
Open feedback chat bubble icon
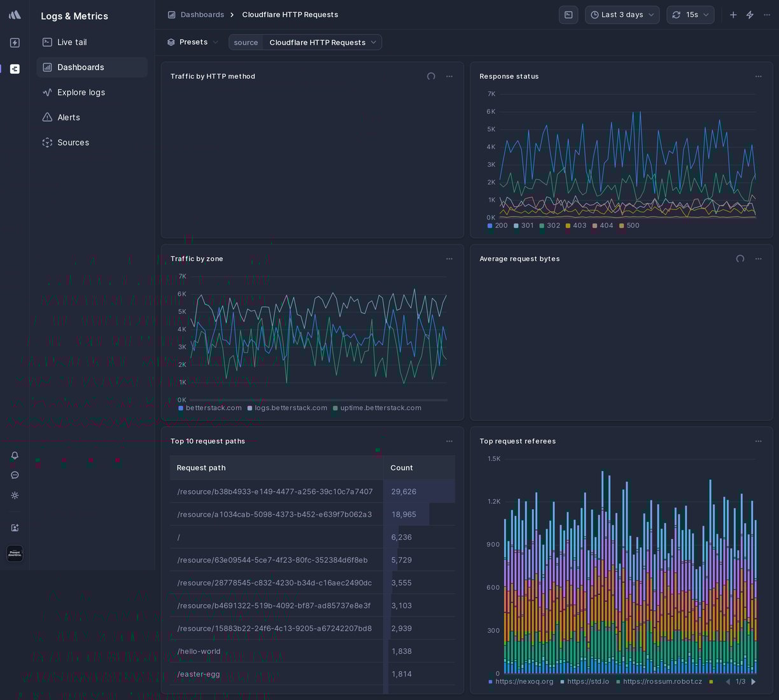click(x=14, y=475)
